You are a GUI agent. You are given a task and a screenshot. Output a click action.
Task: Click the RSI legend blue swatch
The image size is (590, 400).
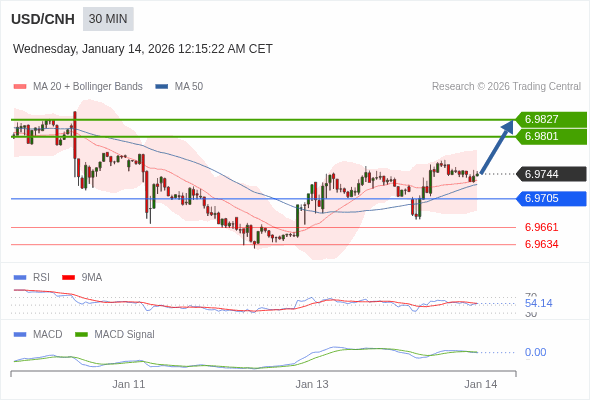click(20, 278)
